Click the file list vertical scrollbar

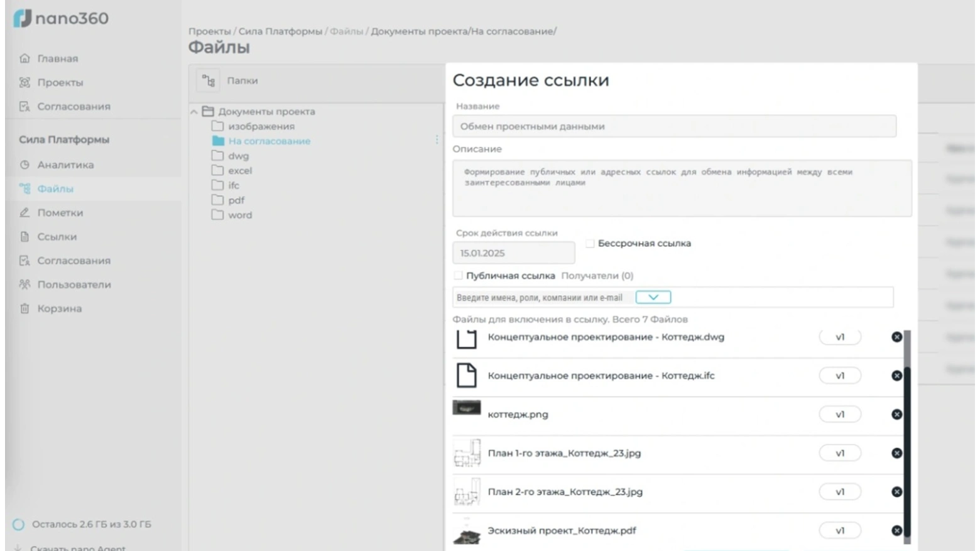[906, 440]
